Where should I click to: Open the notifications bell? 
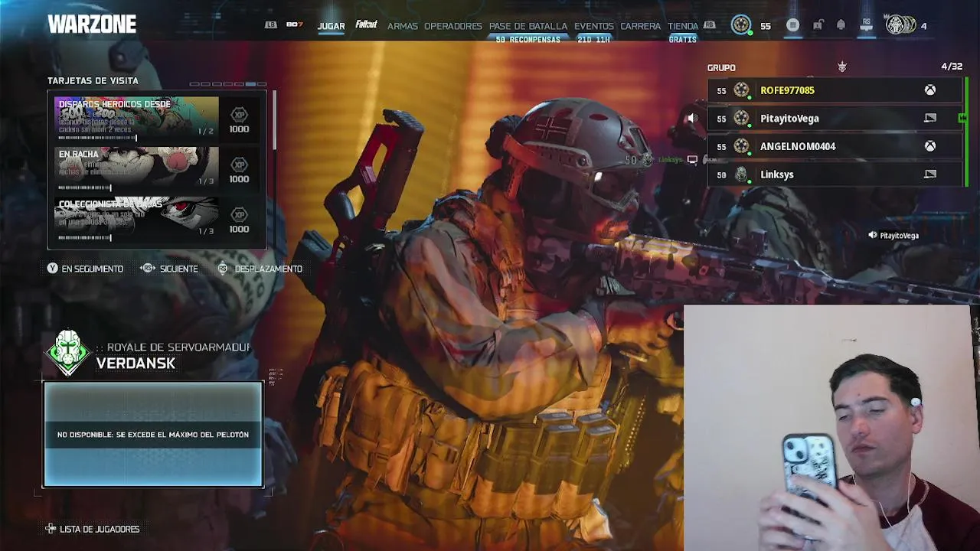(x=841, y=25)
